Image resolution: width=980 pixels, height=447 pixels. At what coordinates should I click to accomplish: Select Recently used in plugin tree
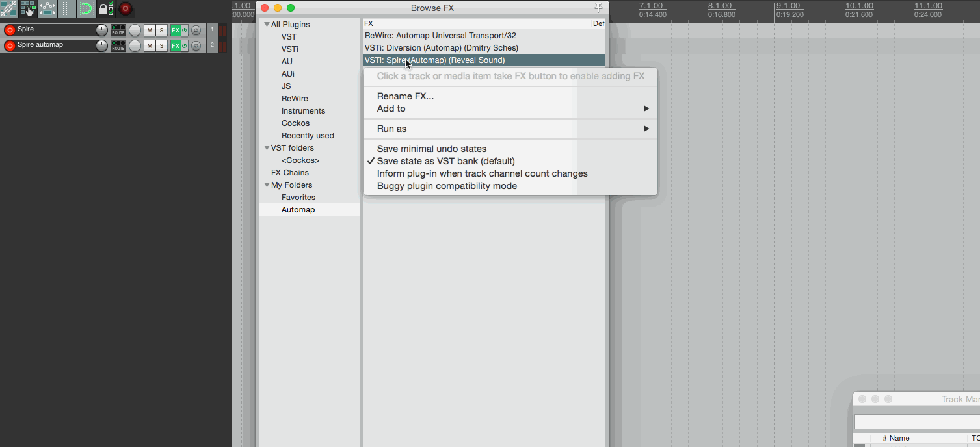tap(308, 136)
